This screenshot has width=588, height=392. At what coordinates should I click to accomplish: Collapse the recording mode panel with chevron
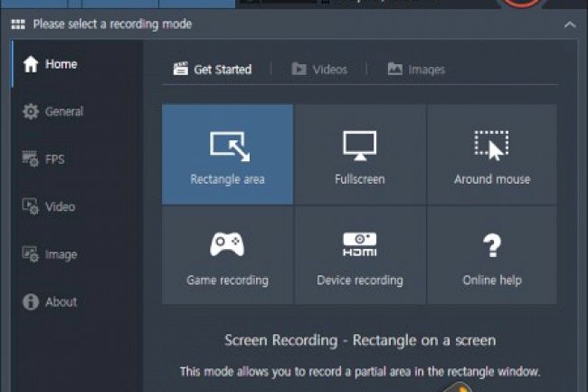[569, 24]
